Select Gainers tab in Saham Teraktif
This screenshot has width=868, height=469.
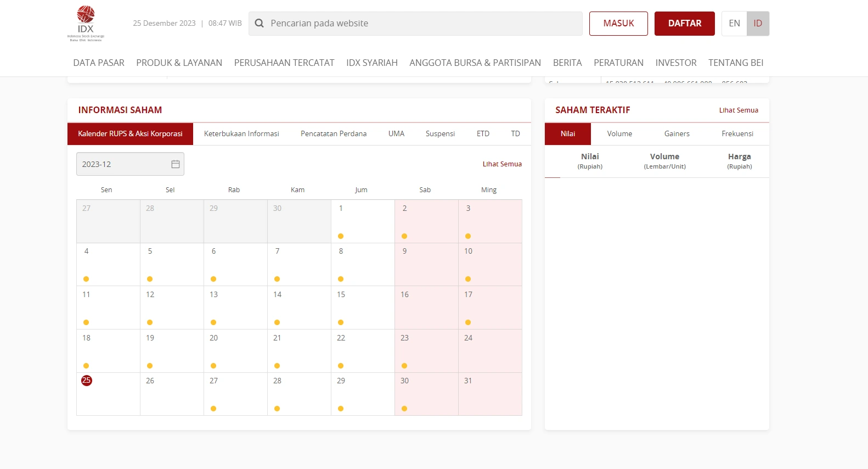pyautogui.click(x=677, y=134)
